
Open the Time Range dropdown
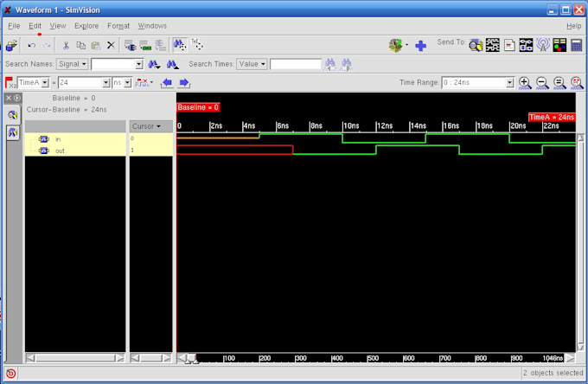(x=509, y=82)
